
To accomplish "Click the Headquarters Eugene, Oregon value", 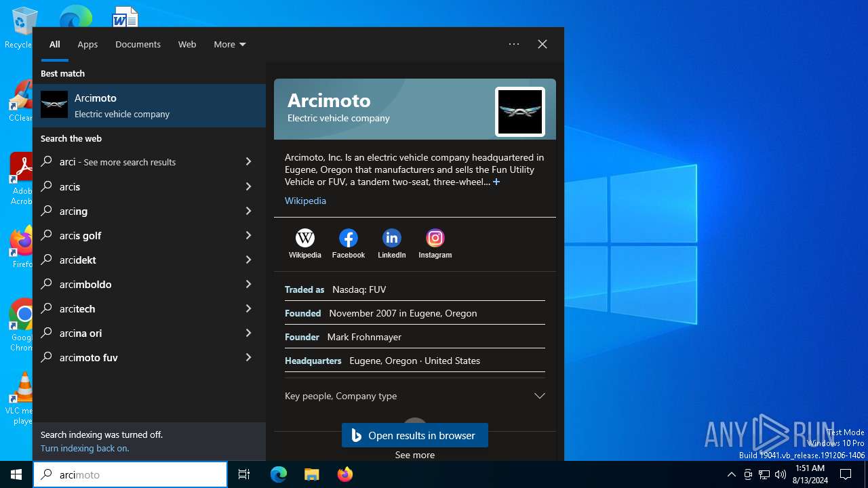I will [415, 361].
